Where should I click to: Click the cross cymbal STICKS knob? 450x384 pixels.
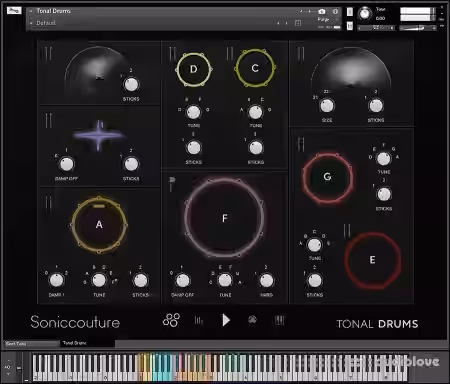(131, 164)
